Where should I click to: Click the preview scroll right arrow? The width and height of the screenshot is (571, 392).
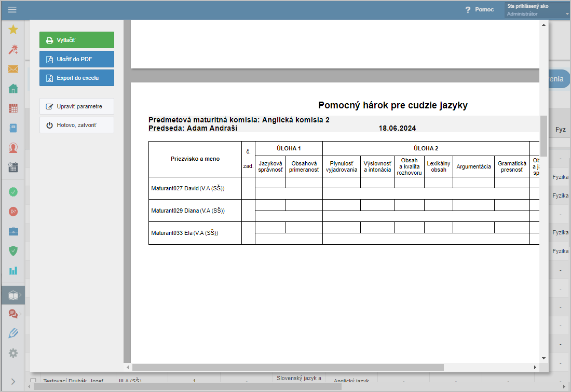coord(535,367)
